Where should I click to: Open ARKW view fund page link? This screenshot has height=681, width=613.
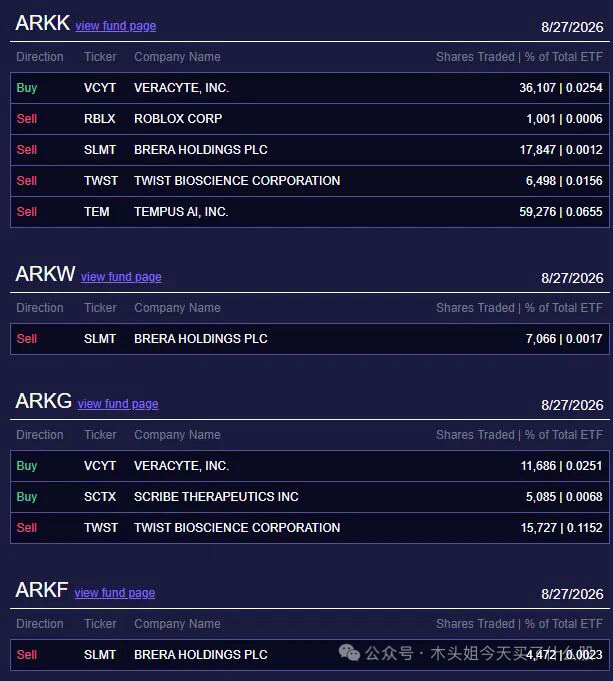(121, 277)
